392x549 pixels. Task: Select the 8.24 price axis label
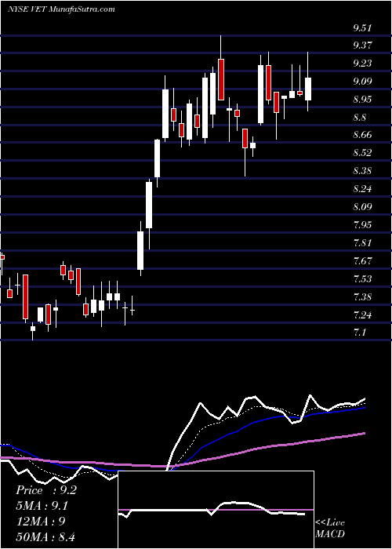click(x=362, y=189)
